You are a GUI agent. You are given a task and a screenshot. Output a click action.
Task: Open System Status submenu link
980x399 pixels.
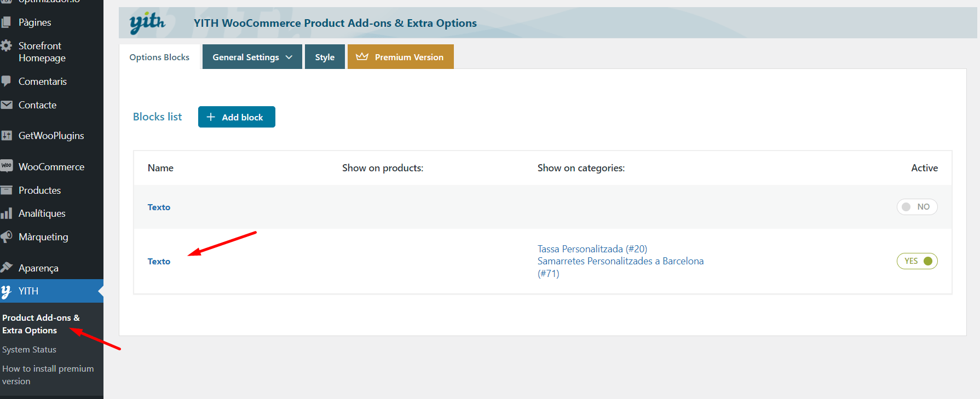[x=29, y=350]
